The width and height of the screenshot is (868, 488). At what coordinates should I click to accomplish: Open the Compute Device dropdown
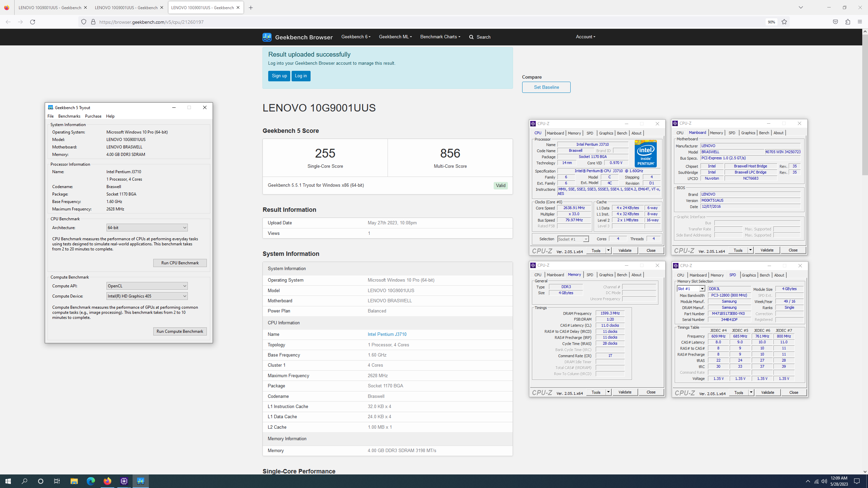(x=147, y=296)
